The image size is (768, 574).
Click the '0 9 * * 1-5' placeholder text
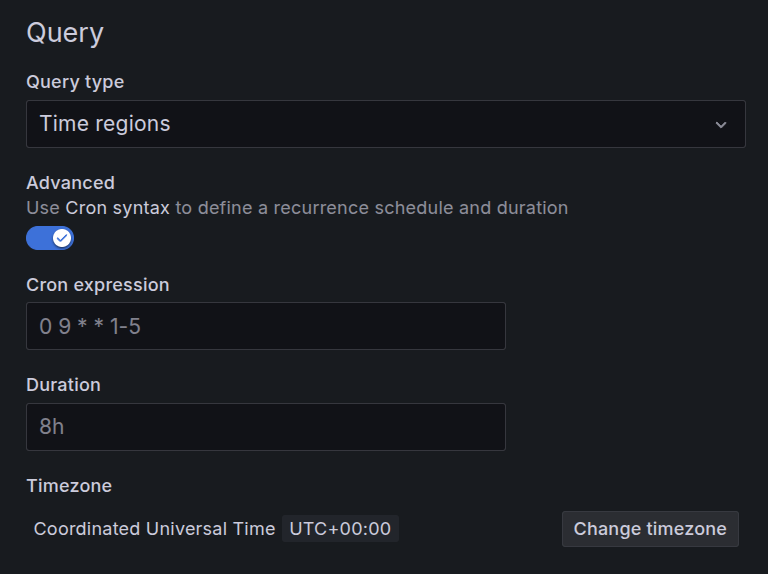coord(90,326)
